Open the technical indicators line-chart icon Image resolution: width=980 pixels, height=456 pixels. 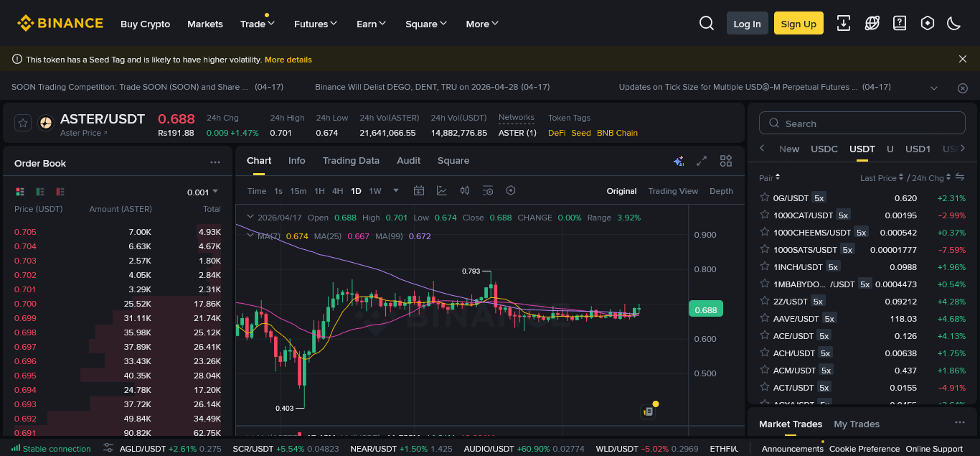pyautogui.click(x=442, y=190)
